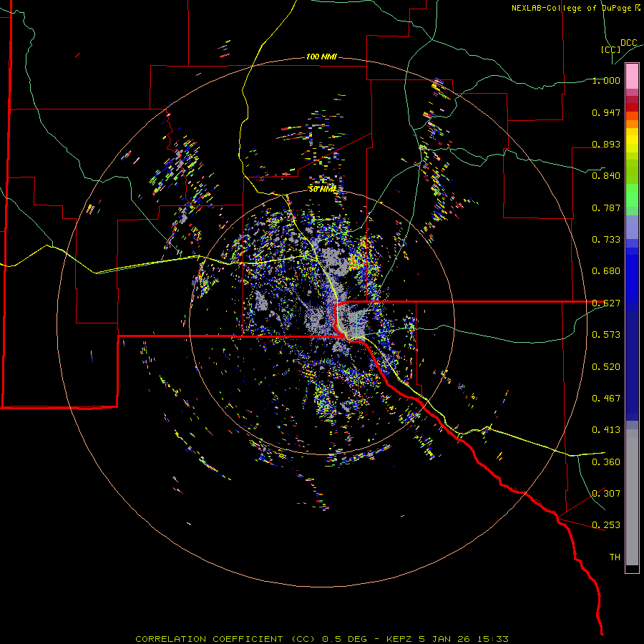Viewport: 644px width, 644px height.
Task: Click the 0.840 scale value
Action: (x=606, y=176)
